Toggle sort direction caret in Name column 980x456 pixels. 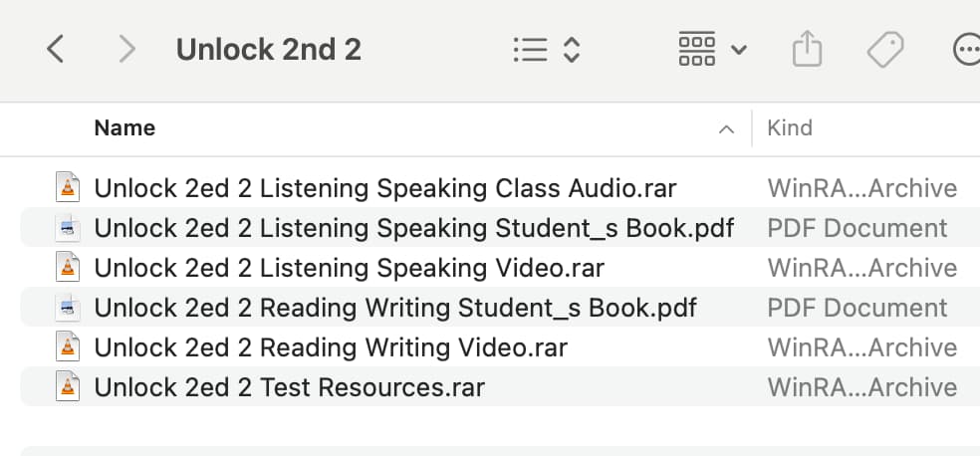(x=726, y=129)
